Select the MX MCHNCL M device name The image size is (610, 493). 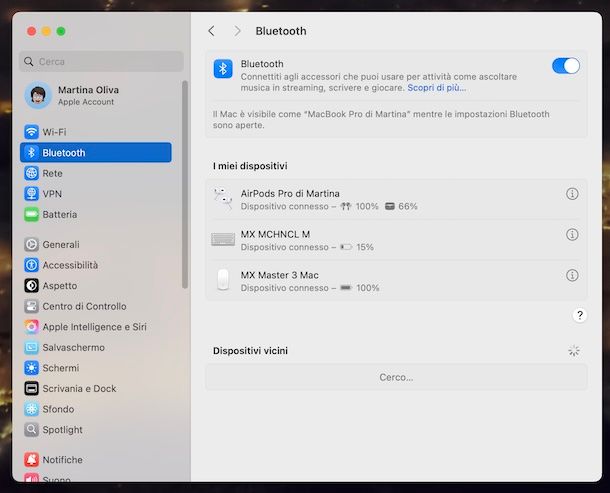[x=275, y=234]
